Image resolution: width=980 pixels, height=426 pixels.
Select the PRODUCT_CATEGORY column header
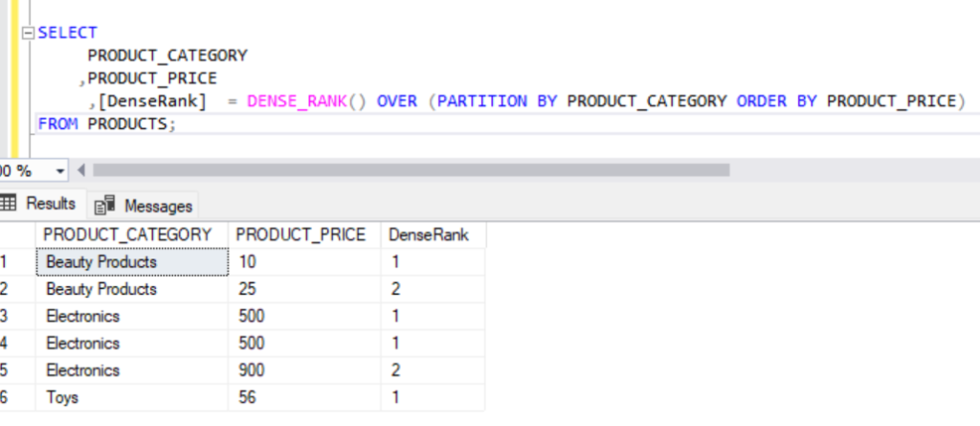[x=127, y=235]
